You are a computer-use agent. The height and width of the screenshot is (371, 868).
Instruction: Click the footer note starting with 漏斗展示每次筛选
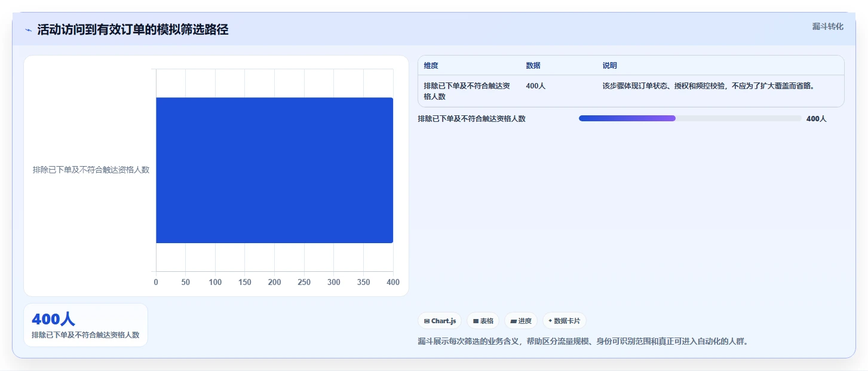pos(583,342)
